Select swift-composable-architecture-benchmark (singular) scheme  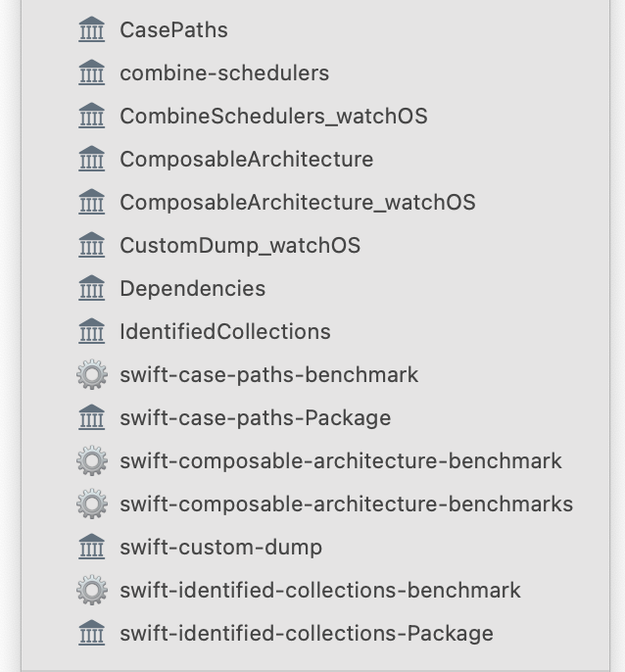click(x=315, y=460)
